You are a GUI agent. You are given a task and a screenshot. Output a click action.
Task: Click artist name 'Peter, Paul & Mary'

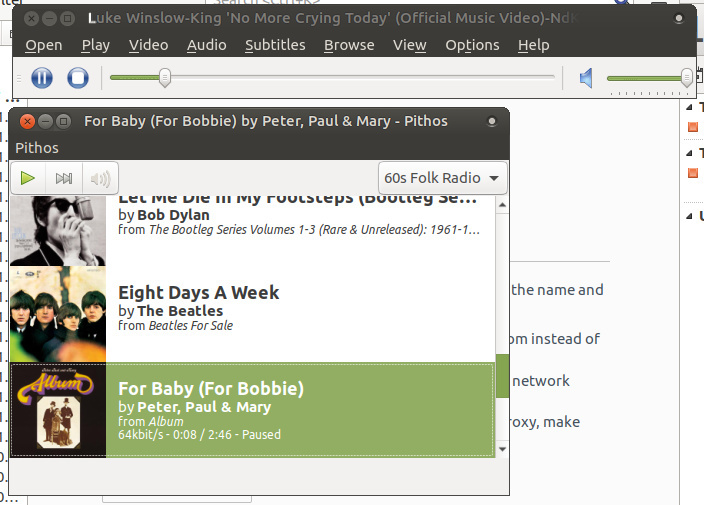[204, 407]
